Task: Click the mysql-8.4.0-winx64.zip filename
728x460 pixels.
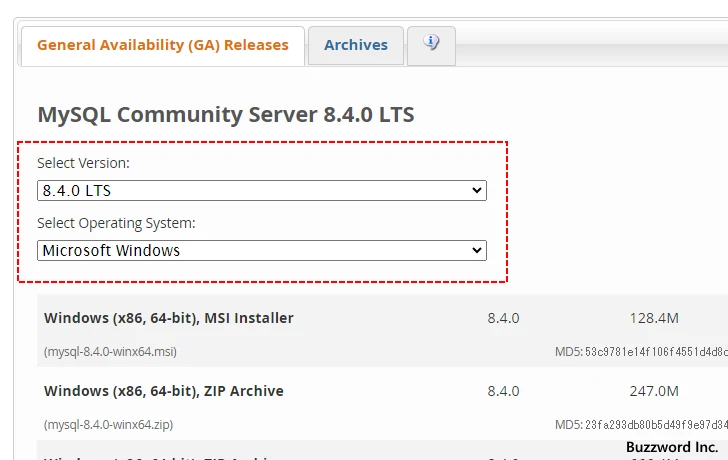Action: [x=109, y=425]
